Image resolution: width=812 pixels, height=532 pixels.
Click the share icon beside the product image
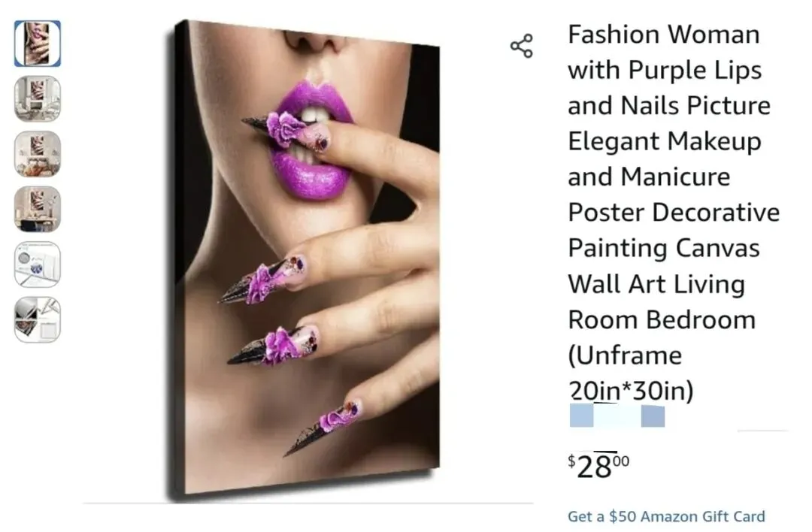coord(522,46)
